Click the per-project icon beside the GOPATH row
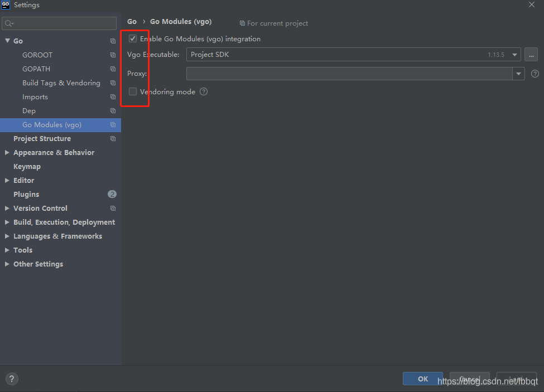This screenshot has height=392, width=544. pyautogui.click(x=113, y=69)
